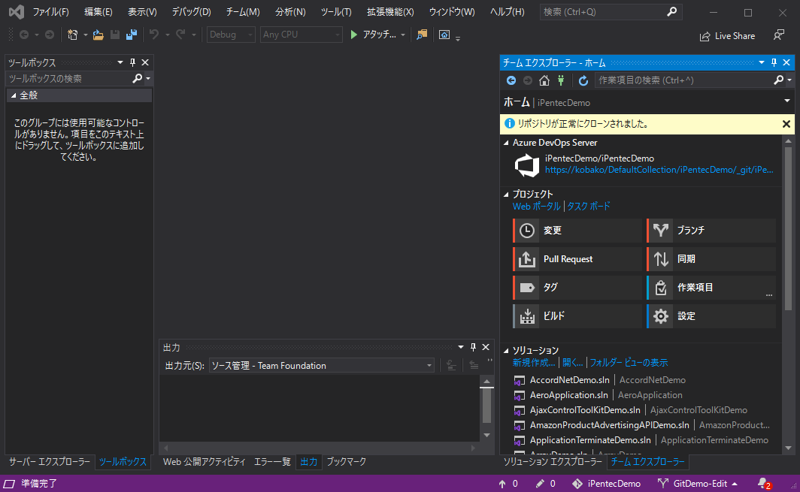Switch to the ブックマーク tab
Image resolution: width=800 pixels, height=492 pixels.
click(x=346, y=462)
